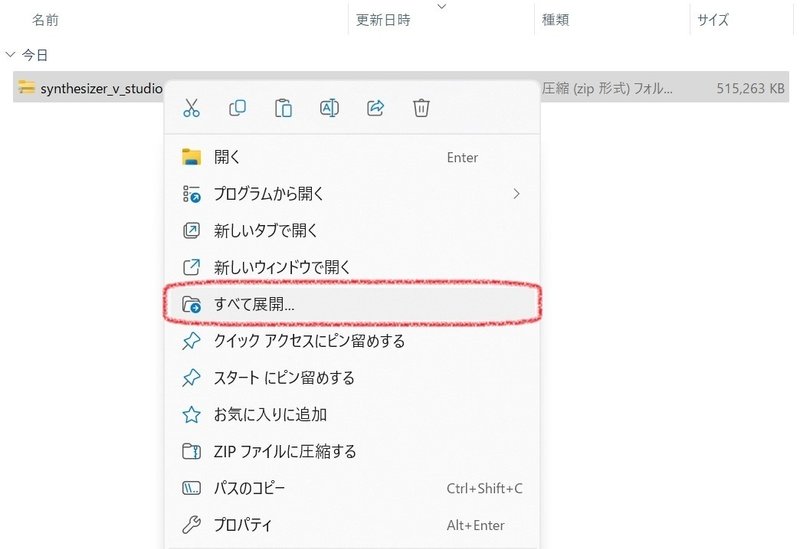Click the Copy icon in context menu

(237, 108)
